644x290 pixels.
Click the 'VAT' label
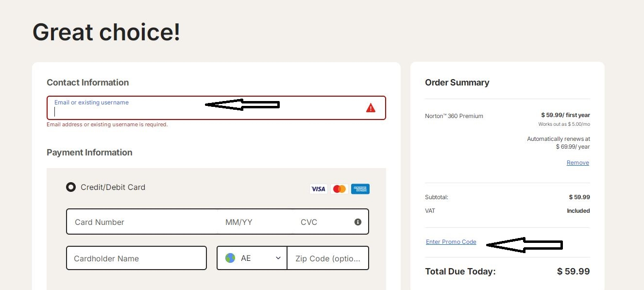(430, 211)
